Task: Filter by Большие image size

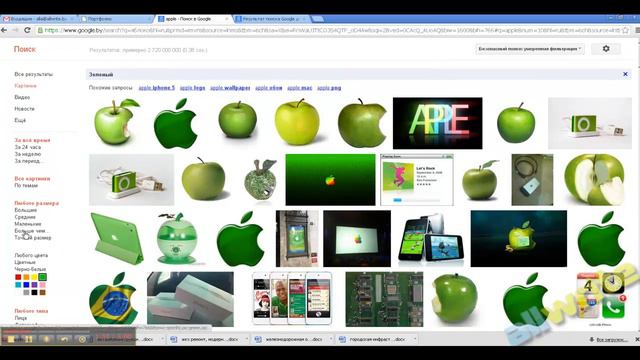Action: coord(26,210)
